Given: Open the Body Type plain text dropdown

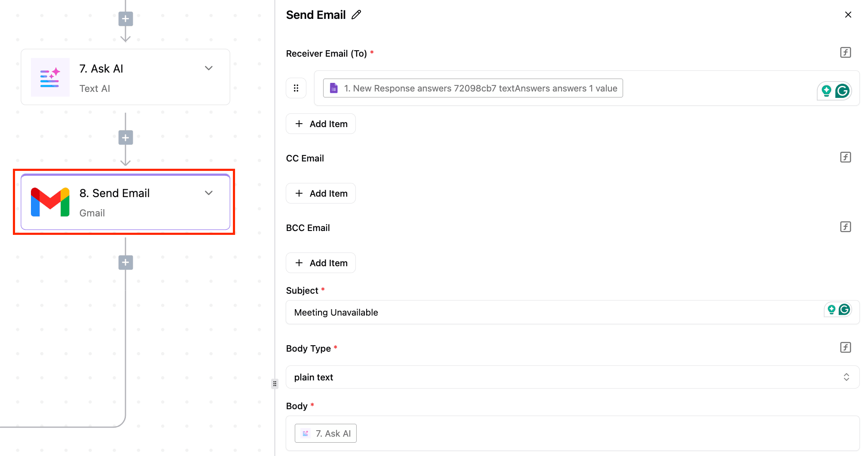Looking at the screenshot, I should pyautogui.click(x=572, y=377).
